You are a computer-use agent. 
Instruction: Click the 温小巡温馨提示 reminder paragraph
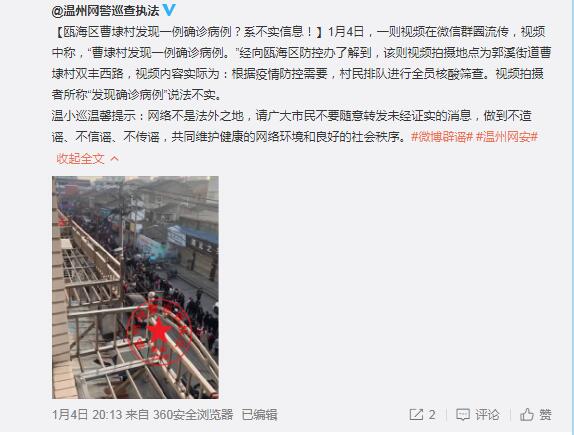295,126
